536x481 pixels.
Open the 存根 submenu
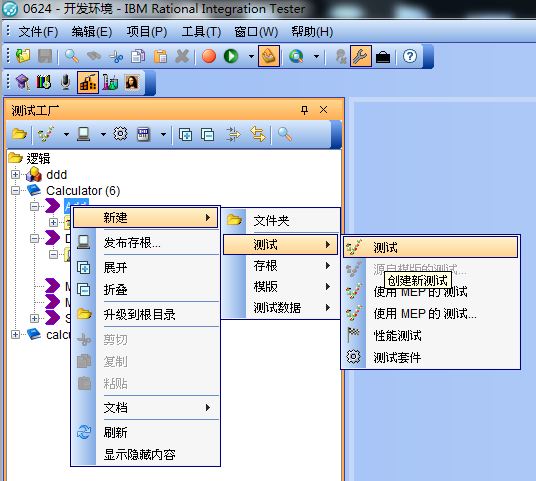point(281,266)
